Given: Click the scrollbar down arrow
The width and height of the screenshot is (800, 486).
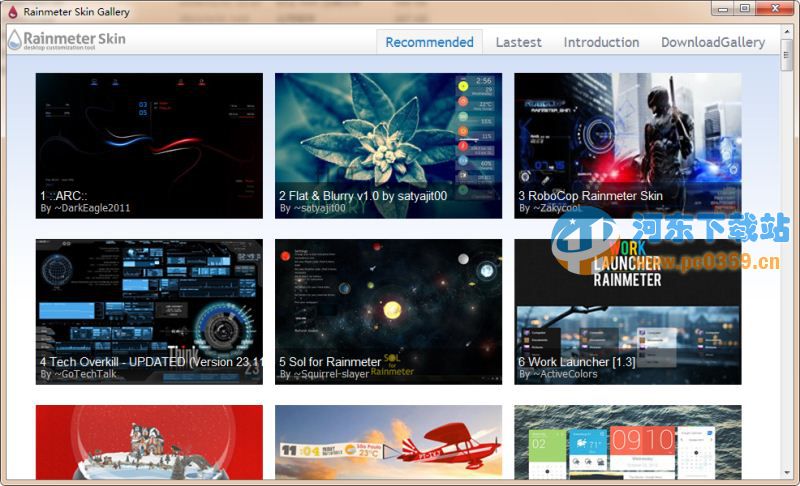Looking at the screenshot, I should coord(786,473).
